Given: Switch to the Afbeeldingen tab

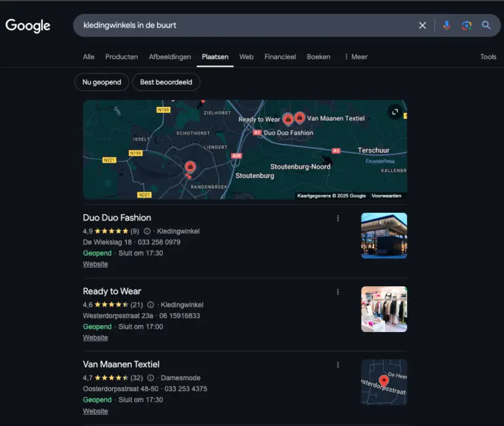Looking at the screenshot, I should click(x=170, y=57).
